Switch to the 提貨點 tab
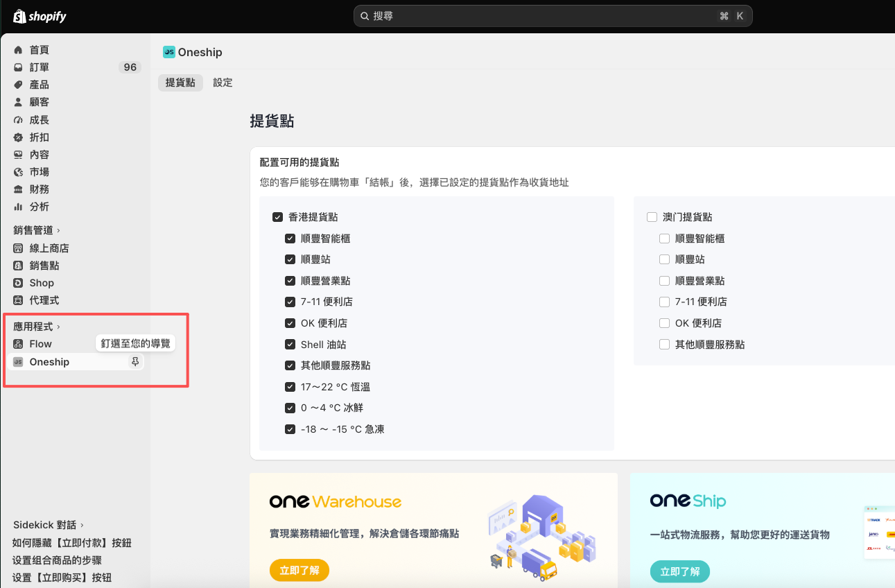 180,83
